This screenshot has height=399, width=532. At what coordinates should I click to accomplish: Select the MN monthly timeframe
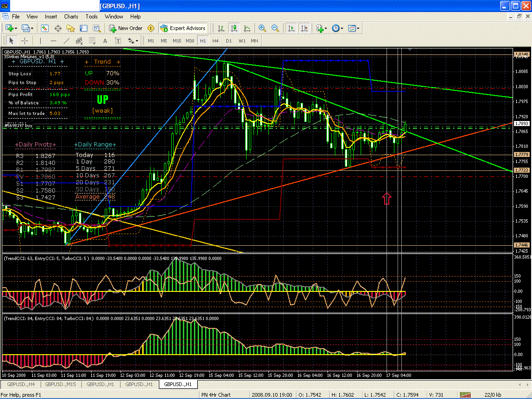click(x=254, y=41)
